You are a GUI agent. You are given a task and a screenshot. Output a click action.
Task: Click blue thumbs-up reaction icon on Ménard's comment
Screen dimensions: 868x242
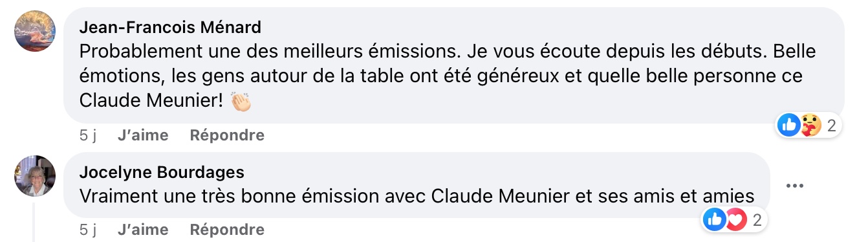click(x=789, y=125)
